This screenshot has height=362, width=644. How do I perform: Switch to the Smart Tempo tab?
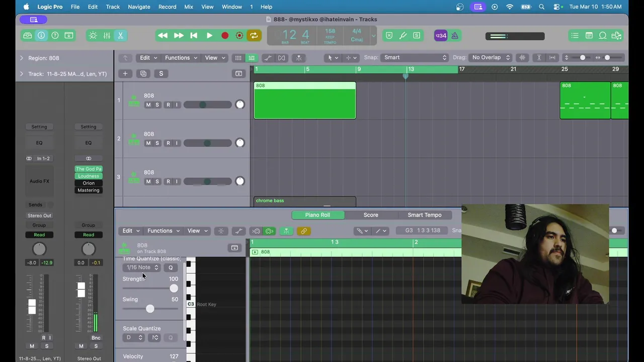coord(425,215)
